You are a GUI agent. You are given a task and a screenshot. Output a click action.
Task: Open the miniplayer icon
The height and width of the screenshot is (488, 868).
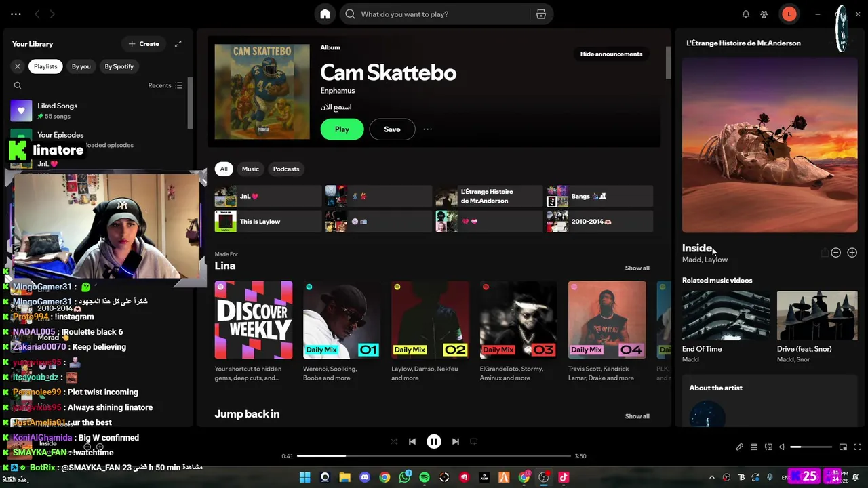[x=843, y=447]
